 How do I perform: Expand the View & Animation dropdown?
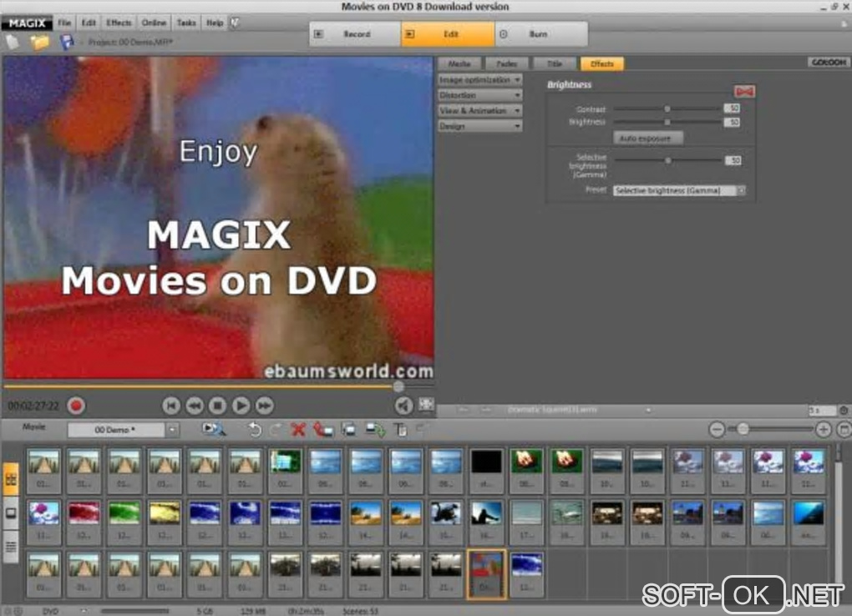(x=479, y=110)
